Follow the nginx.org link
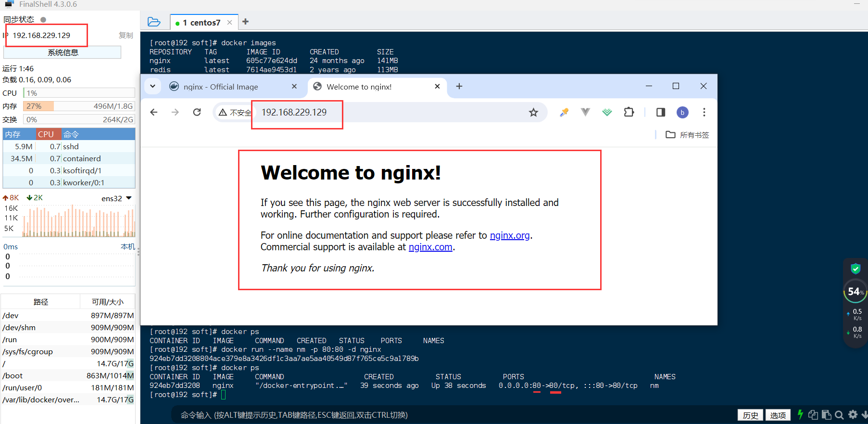Screen dimensions: 868x424 click(x=510, y=235)
